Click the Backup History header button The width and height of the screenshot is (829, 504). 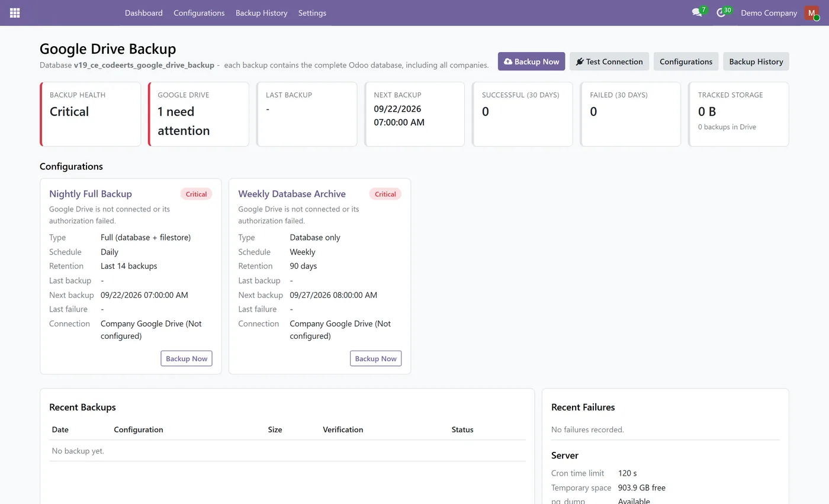tap(756, 62)
